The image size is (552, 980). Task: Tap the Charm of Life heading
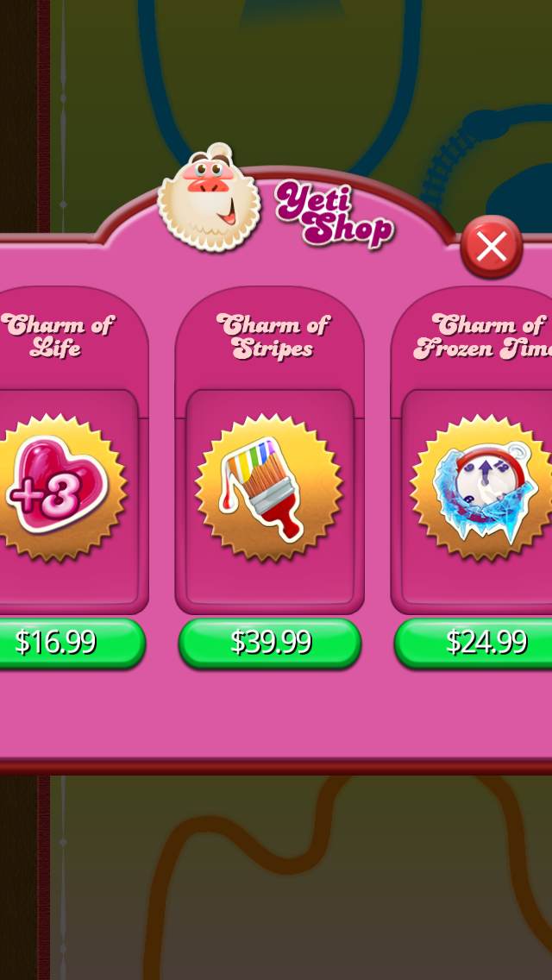click(58, 336)
